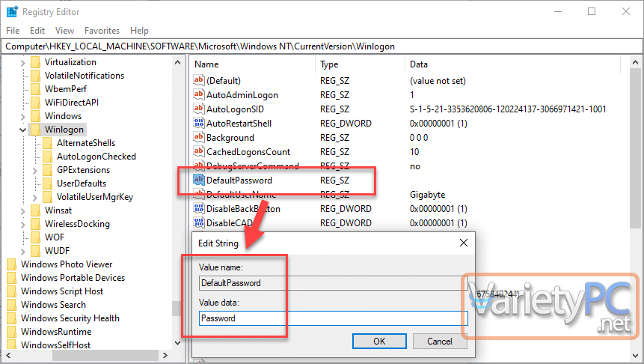This screenshot has height=364, width=644.
Task: Open the View menu
Action: pyautogui.click(x=64, y=31)
